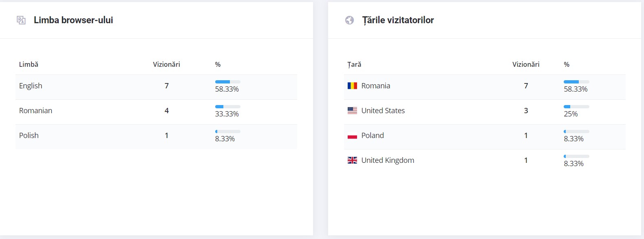This screenshot has width=644, height=239.
Task: Click Vizionări header in countries table
Action: click(x=526, y=64)
